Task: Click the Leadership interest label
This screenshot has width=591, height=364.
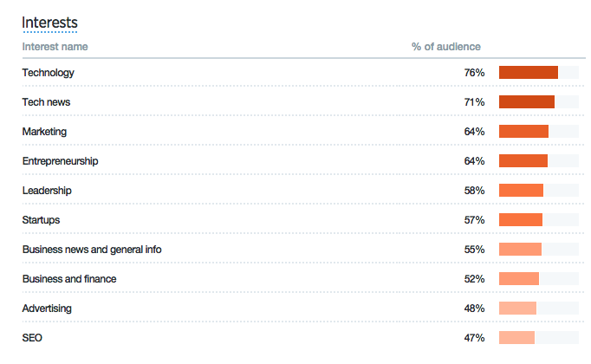Action: tap(47, 191)
